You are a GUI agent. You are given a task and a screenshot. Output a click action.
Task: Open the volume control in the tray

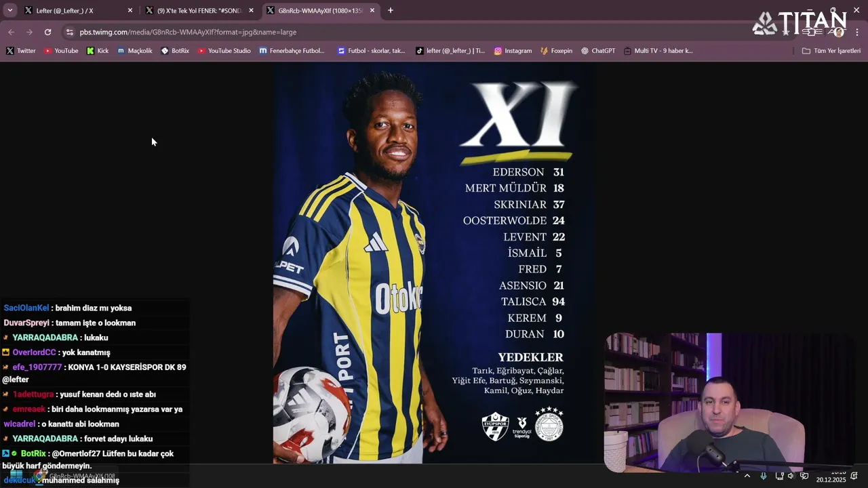[791, 476]
